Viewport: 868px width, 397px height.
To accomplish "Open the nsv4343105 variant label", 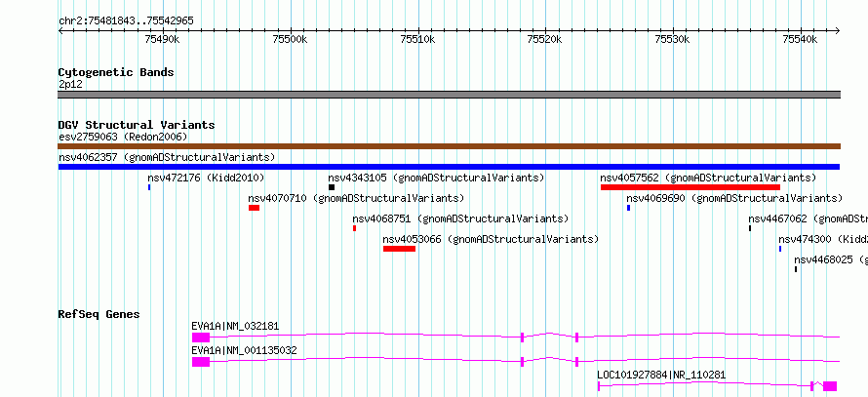I will [x=436, y=178].
